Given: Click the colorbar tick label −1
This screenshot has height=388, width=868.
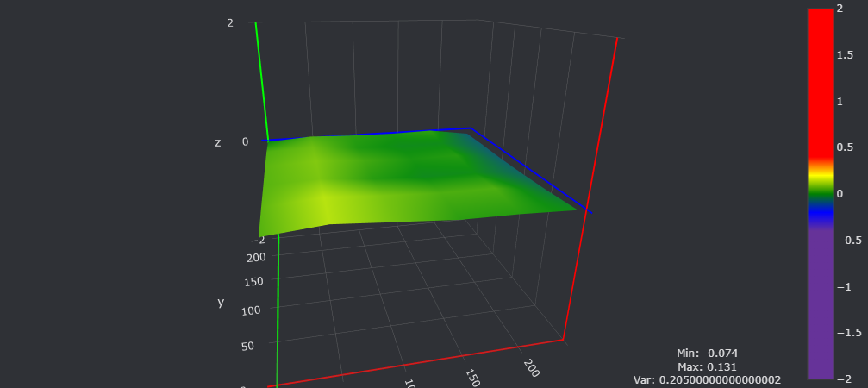Looking at the screenshot, I should [848, 286].
